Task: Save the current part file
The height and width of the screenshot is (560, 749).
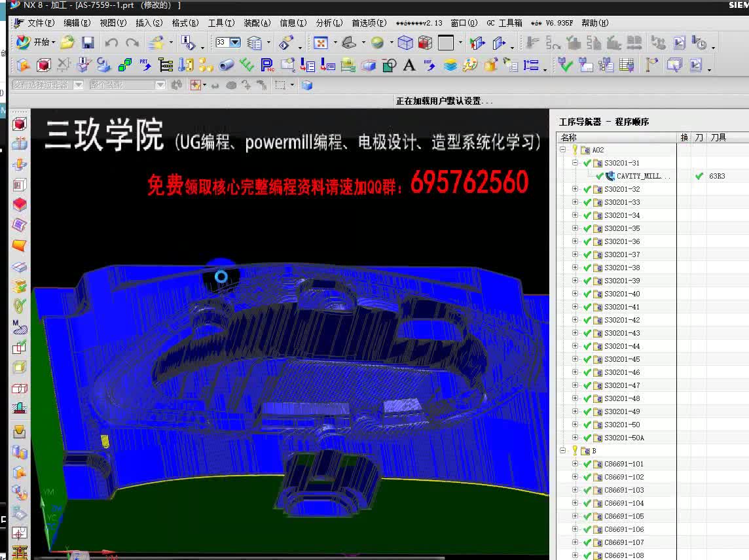Action: point(89,42)
